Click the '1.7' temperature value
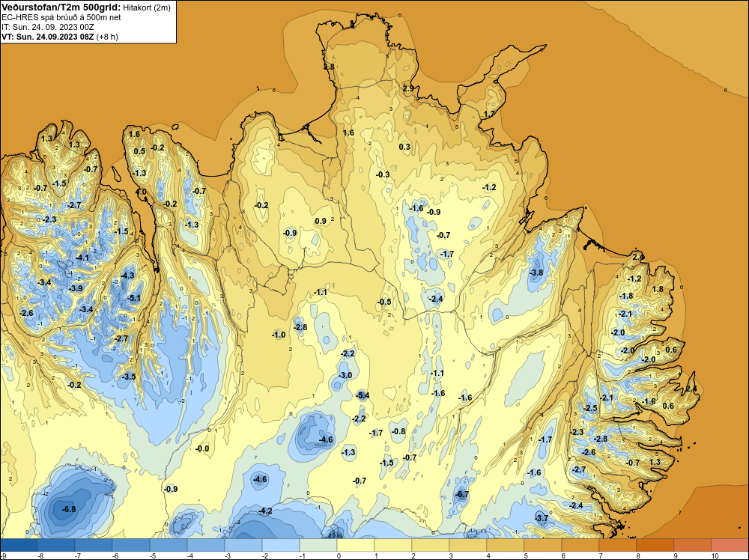 pos(489,114)
